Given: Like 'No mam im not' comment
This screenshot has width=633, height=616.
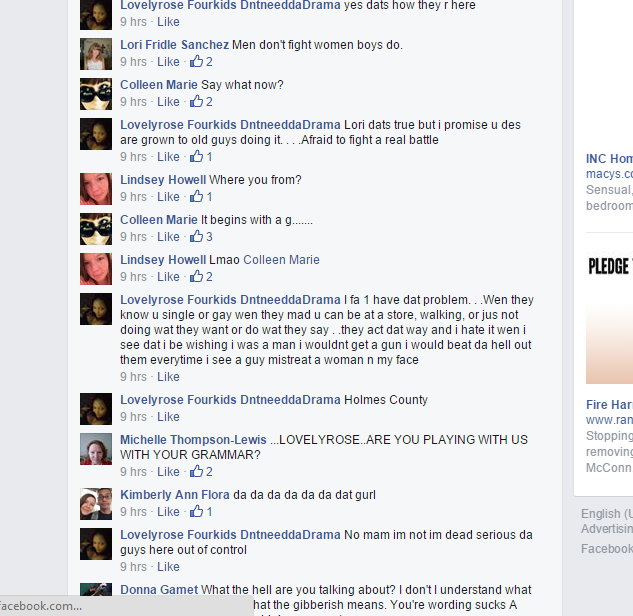Looking at the screenshot, I should (168, 567).
